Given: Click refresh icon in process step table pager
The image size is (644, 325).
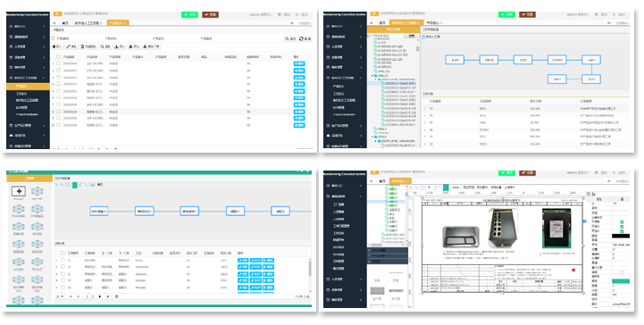Looking at the screenshot, I should (x=117, y=296).
